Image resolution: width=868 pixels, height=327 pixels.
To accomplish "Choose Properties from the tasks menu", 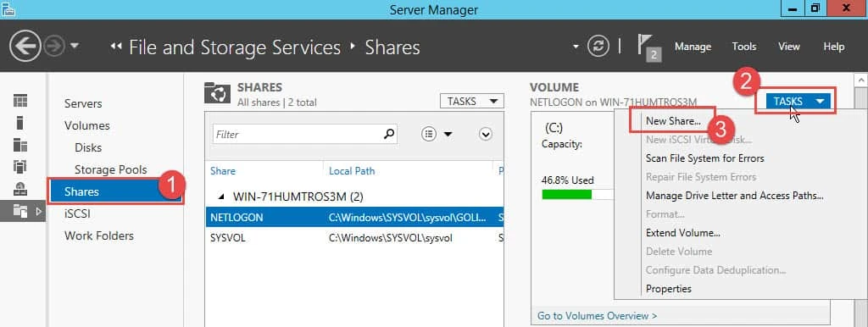I will click(669, 289).
